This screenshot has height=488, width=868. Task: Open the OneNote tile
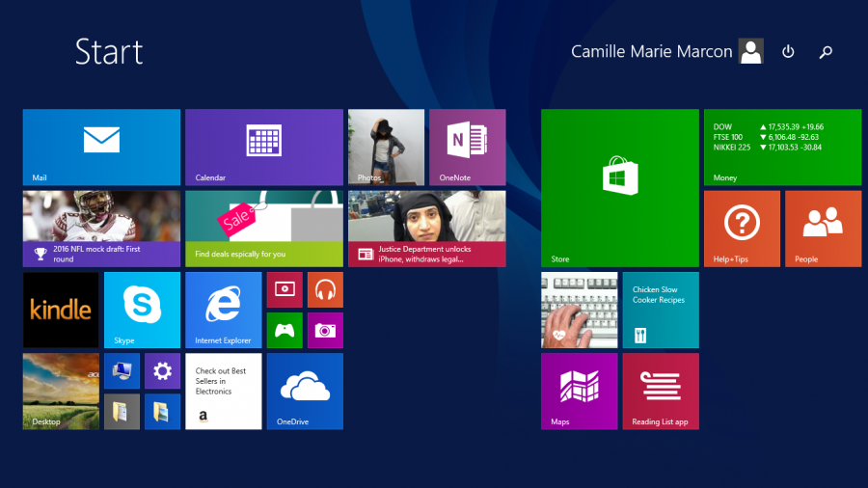click(468, 147)
